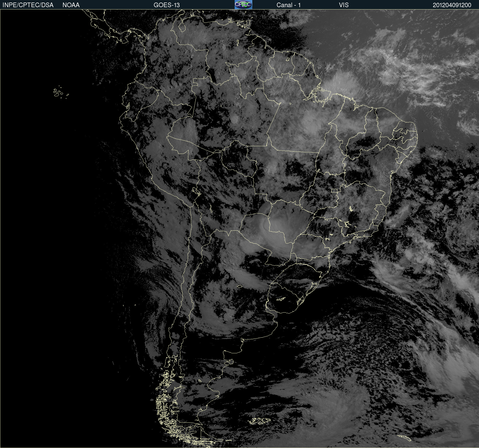The width and height of the screenshot is (479, 448).
Task: Click the INPE/CPTEC/DSA header label
Action: click(x=28, y=5)
